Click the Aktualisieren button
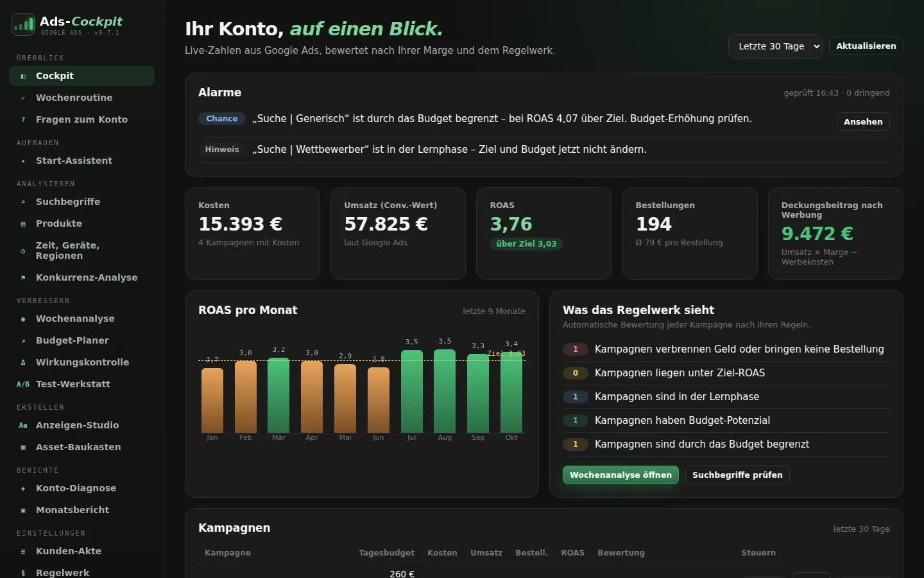The image size is (924, 578). tap(866, 46)
